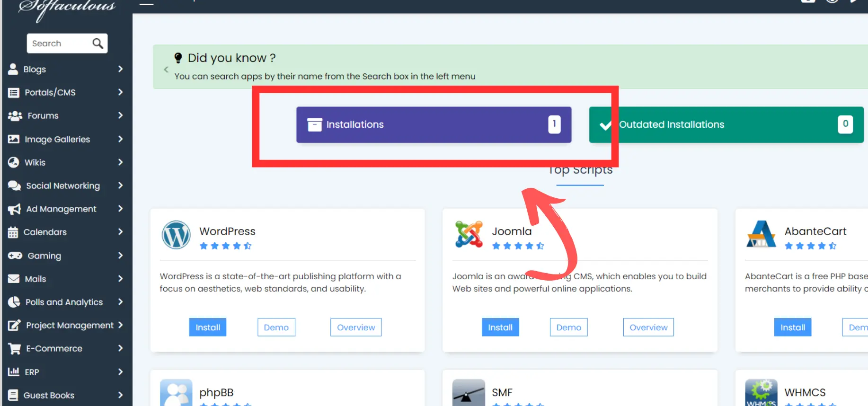Click the Social Networking chat bubbles icon
Viewport: 868px width, 406px height.
click(15, 185)
